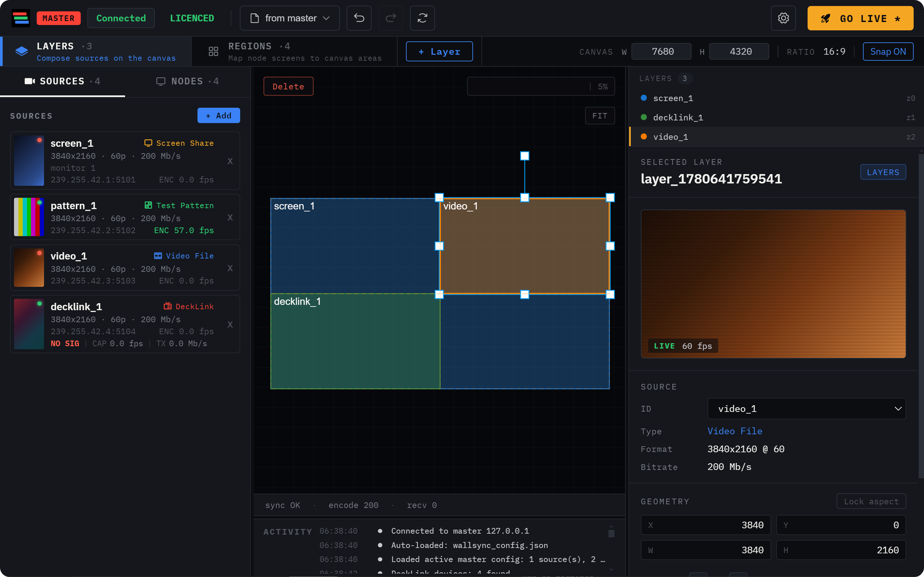Click the LICENCED status label
This screenshot has height=577, width=924.
[191, 18]
